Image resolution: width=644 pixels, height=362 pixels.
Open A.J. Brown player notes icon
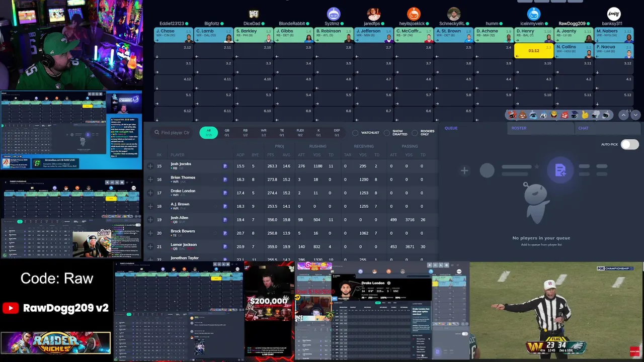(225, 206)
